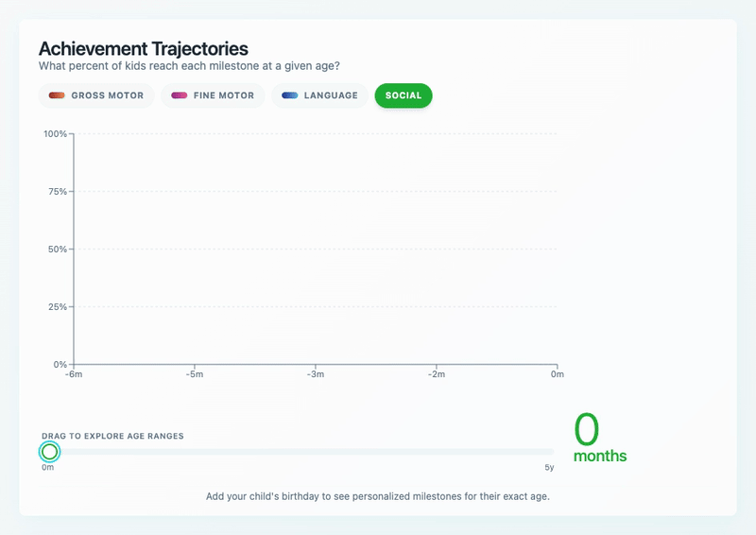This screenshot has width=756, height=535.
Task: Click the age slider's round handle
Action: (49, 452)
